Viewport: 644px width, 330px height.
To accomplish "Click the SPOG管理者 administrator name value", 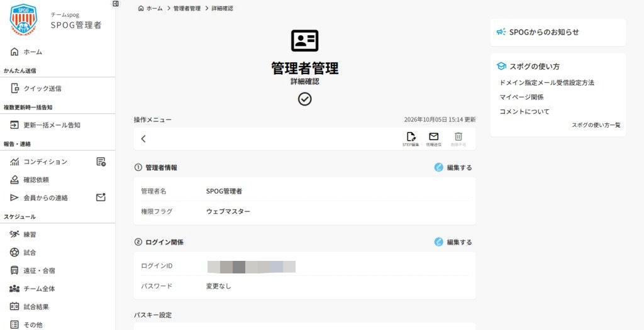I will 225,191.
